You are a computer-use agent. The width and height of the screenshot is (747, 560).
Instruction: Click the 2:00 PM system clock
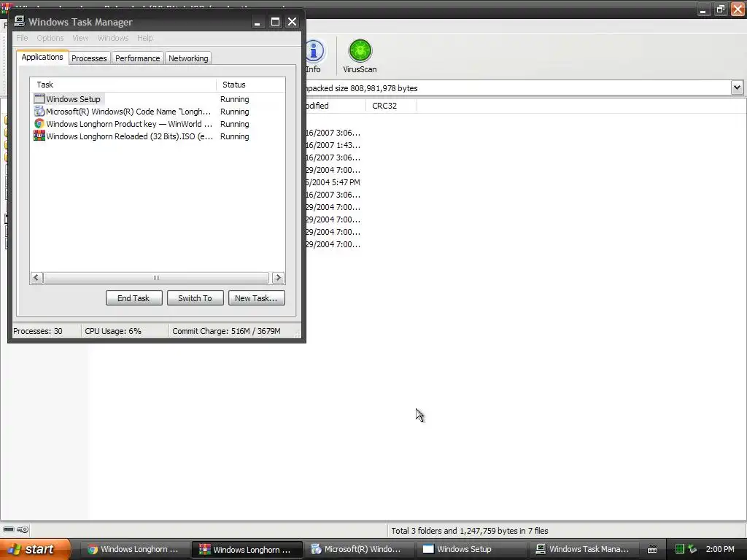[x=720, y=549]
